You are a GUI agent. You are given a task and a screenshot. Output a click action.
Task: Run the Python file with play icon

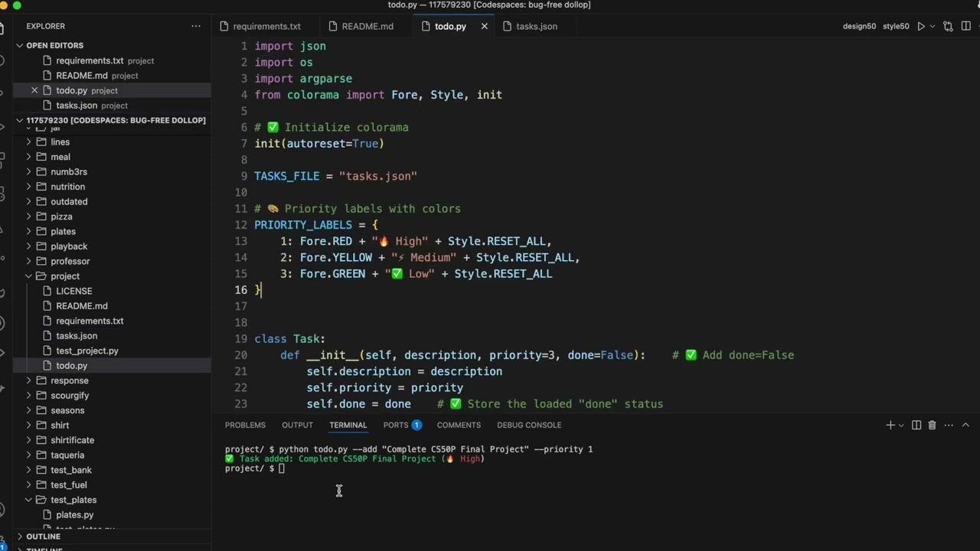pyautogui.click(x=921, y=26)
